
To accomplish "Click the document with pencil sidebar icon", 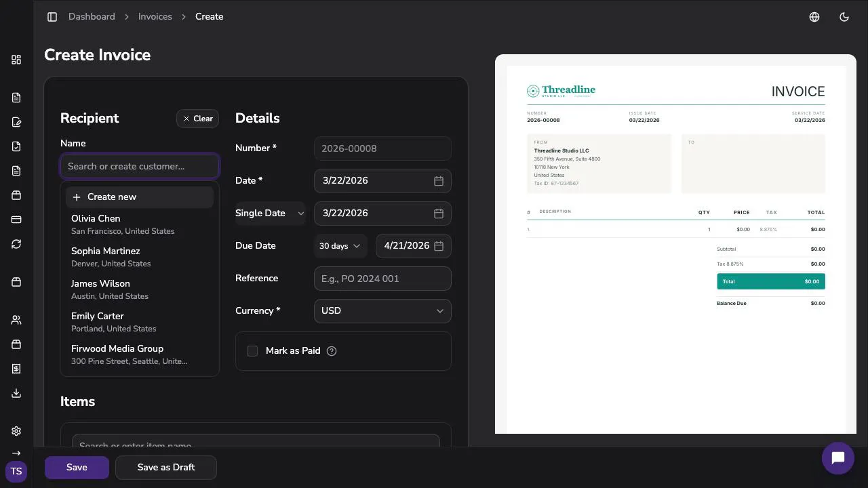I will pos(16,122).
